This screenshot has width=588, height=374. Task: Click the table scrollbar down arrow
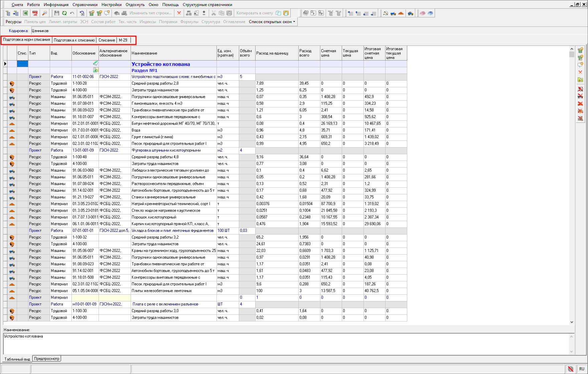click(572, 322)
